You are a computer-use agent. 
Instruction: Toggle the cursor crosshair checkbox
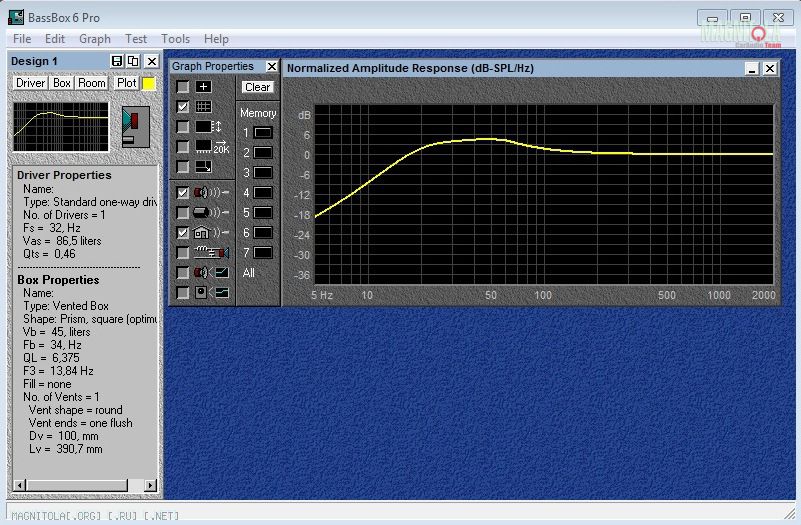[x=182, y=87]
